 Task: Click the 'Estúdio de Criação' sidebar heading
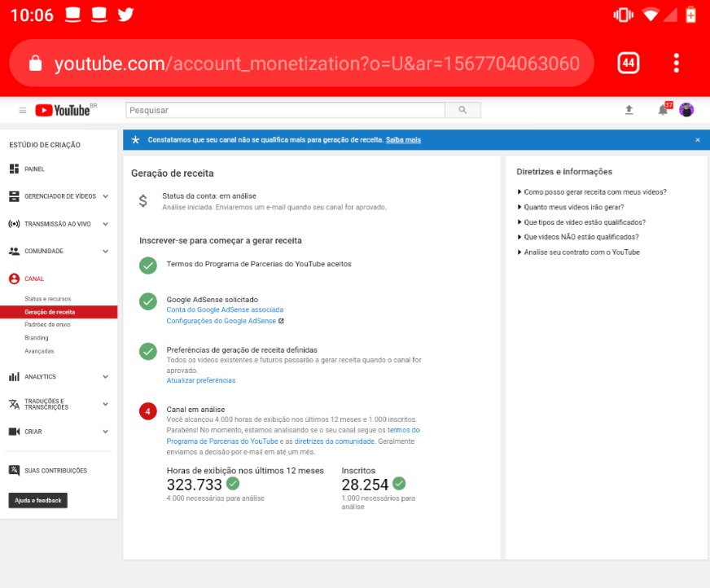click(x=45, y=145)
